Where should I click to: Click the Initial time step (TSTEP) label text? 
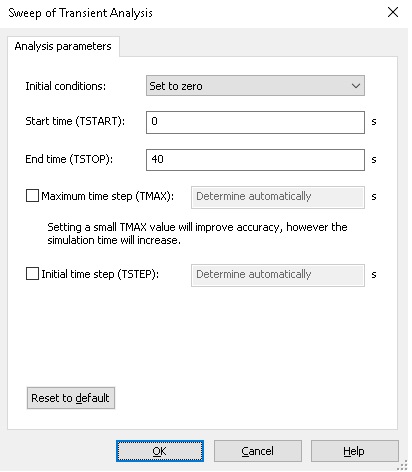click(100, 274)
